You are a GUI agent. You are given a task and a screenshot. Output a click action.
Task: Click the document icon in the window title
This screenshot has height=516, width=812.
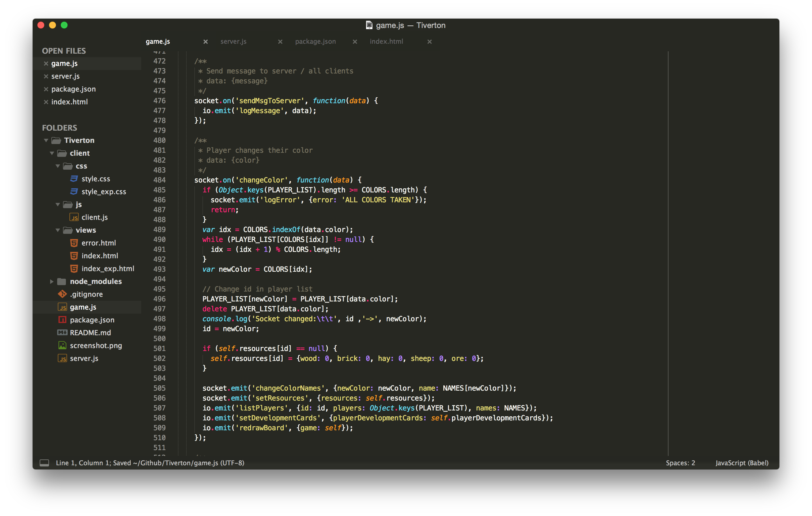pyautogui.click(x=369, y=25)
